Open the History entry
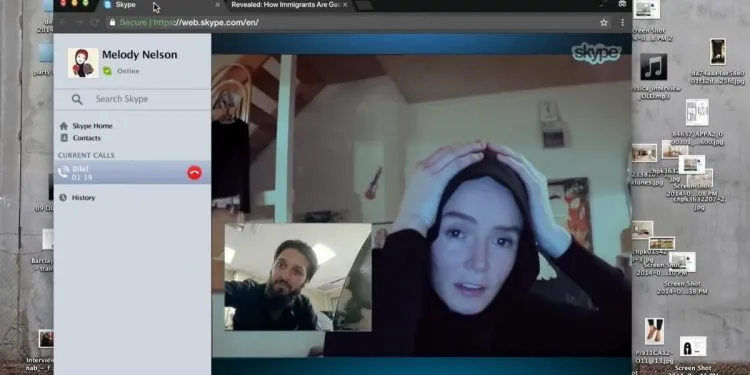 [x=83, y=198]
